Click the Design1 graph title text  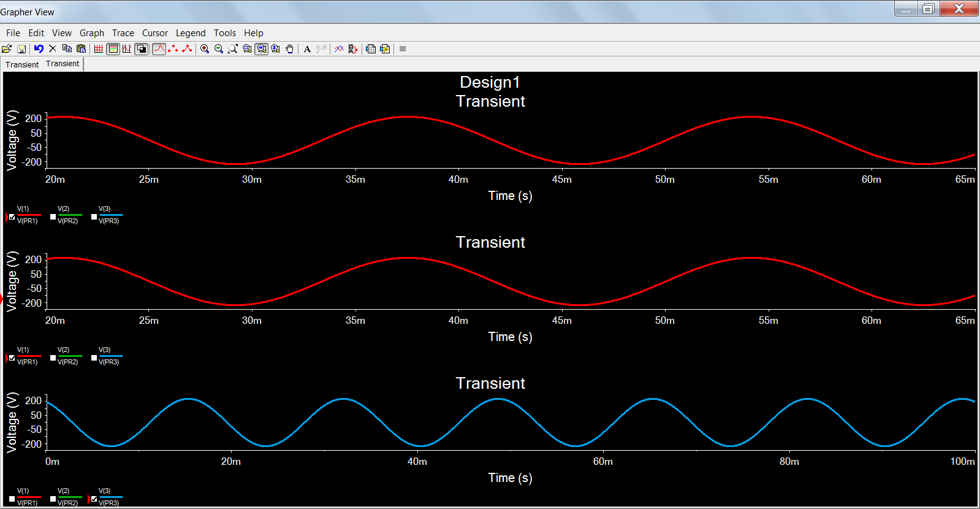490,82
